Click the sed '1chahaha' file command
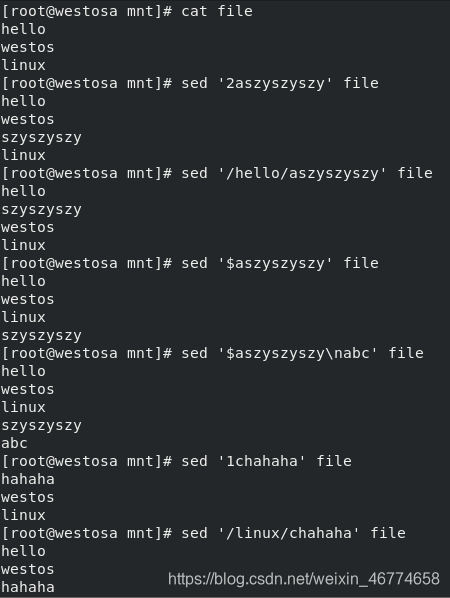 [x=266, y=461]
